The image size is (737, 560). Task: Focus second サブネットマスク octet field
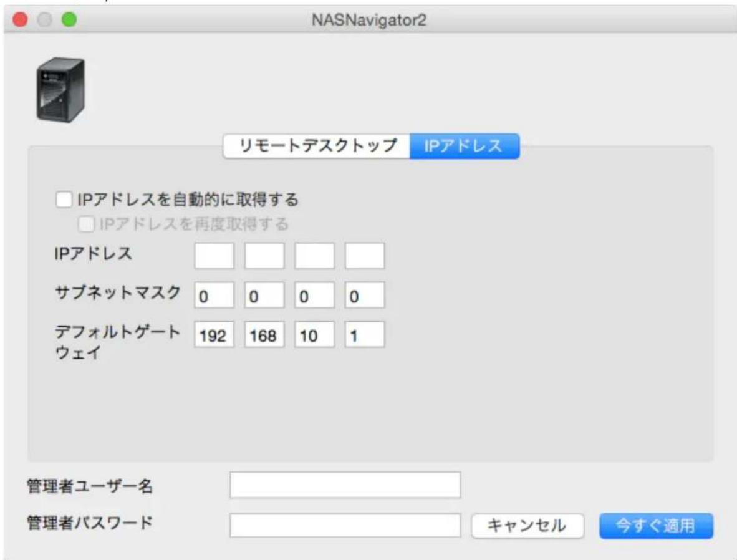click(x=264, y=296)
